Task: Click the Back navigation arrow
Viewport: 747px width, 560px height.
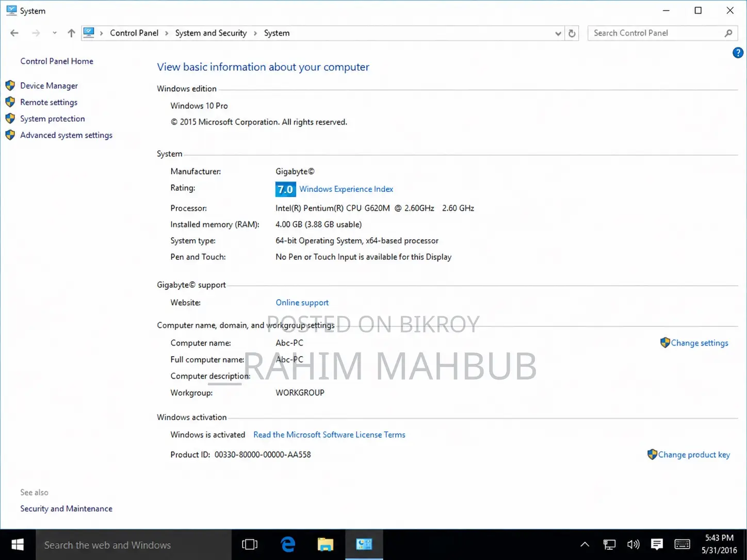Action: [x=14, y=33]
